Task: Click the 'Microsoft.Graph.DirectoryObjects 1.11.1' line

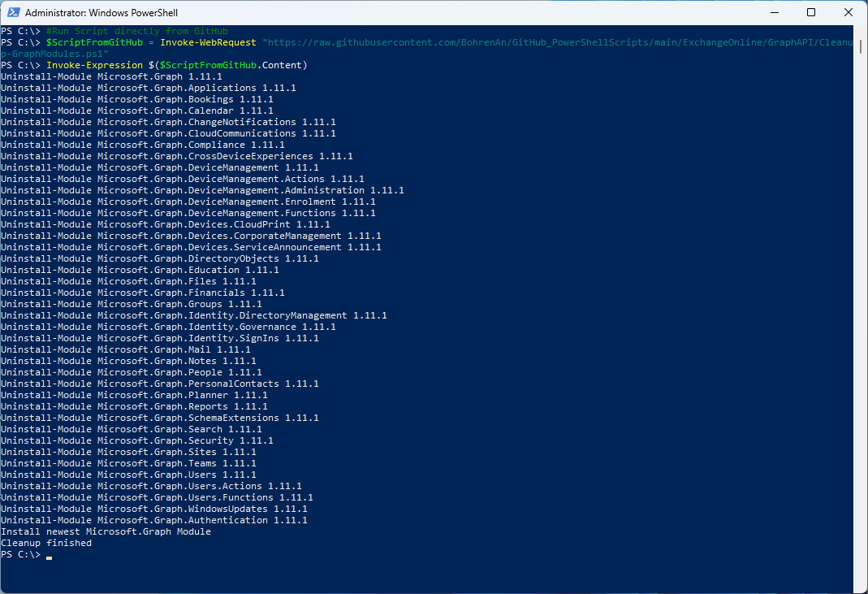Action: point(160,258)
